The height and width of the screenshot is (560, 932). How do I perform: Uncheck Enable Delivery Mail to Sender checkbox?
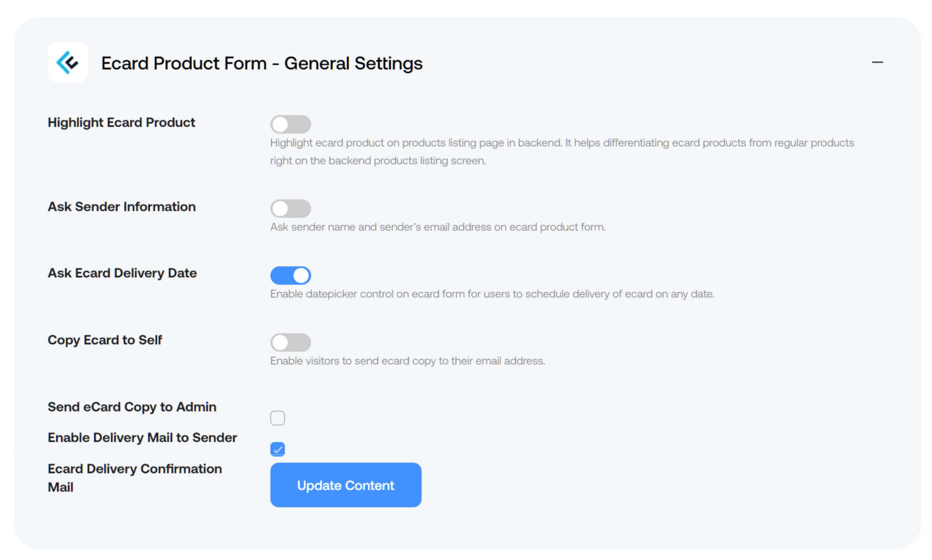tap(277, 449)
